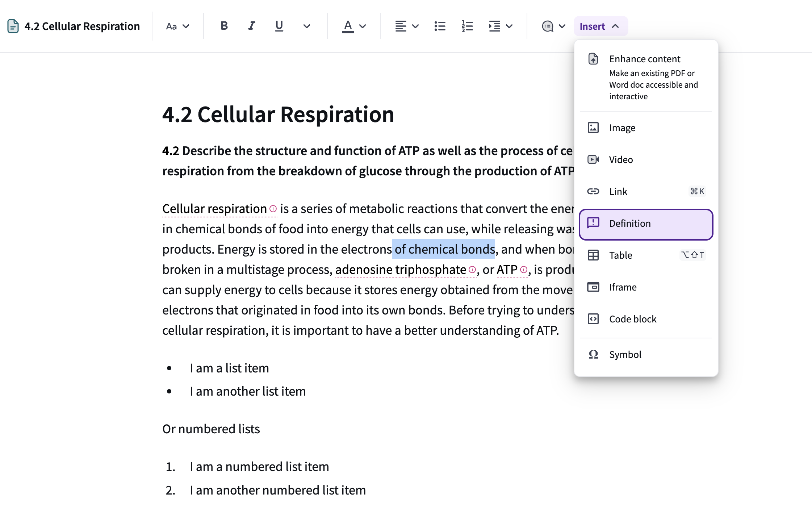Select Definition in the Insert menu
Viewport: 812px width, 513px height.
point(646,224)
